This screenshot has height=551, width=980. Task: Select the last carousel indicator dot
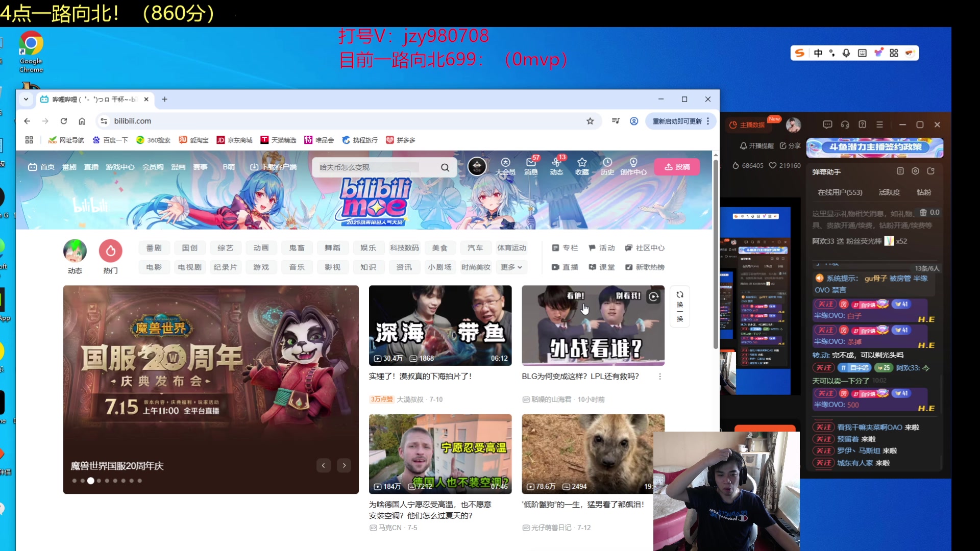click(x=139, y=481)
